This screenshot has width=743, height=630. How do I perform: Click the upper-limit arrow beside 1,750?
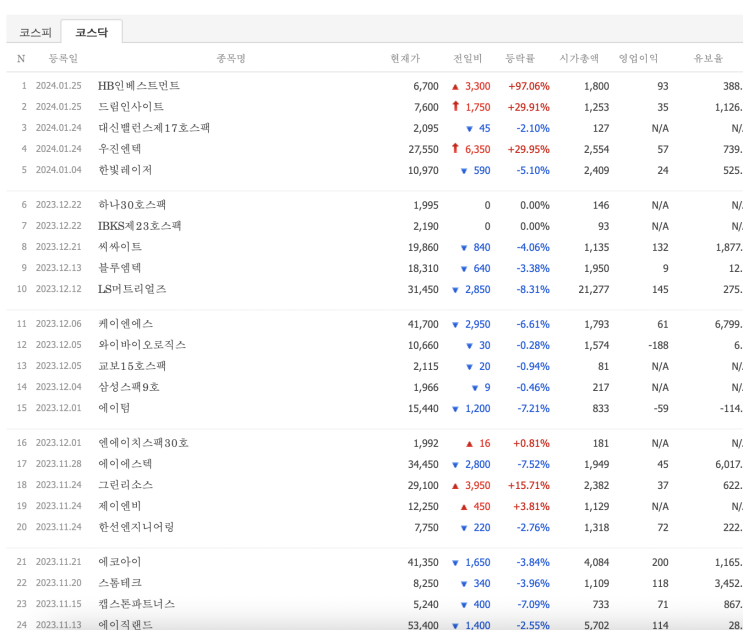pos(455,106)
